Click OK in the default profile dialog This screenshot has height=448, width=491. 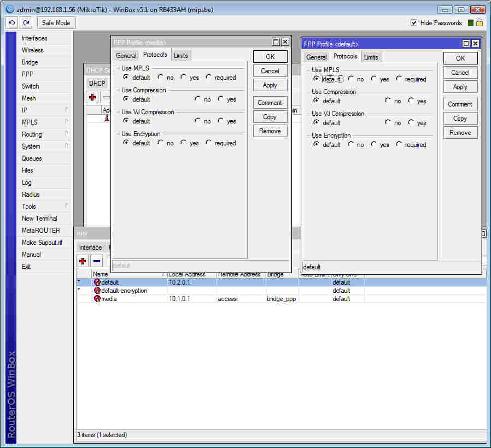coord(460,58)
